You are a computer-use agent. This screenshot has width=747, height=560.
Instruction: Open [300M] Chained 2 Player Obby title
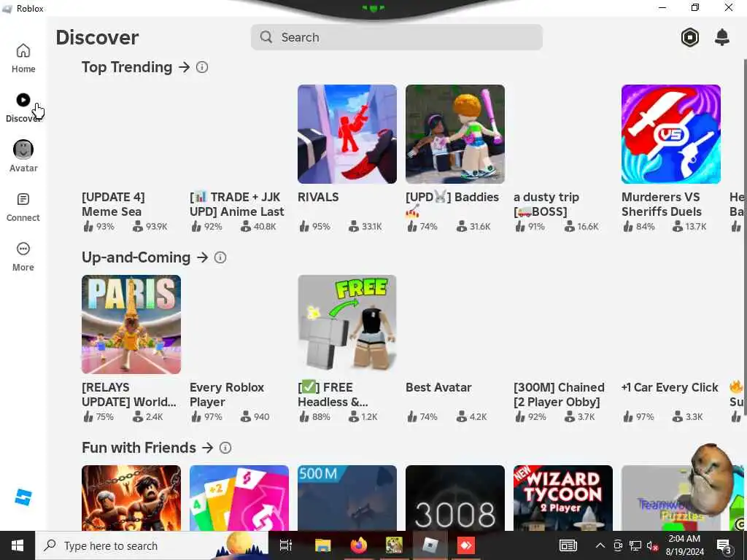[x=560, y=394]
